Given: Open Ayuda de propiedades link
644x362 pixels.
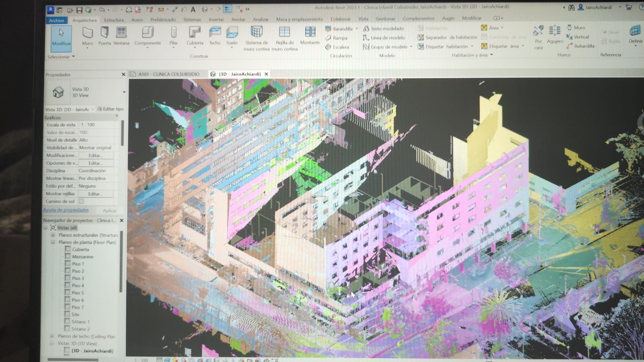Looking at the screenshot, I should point(66,210).
